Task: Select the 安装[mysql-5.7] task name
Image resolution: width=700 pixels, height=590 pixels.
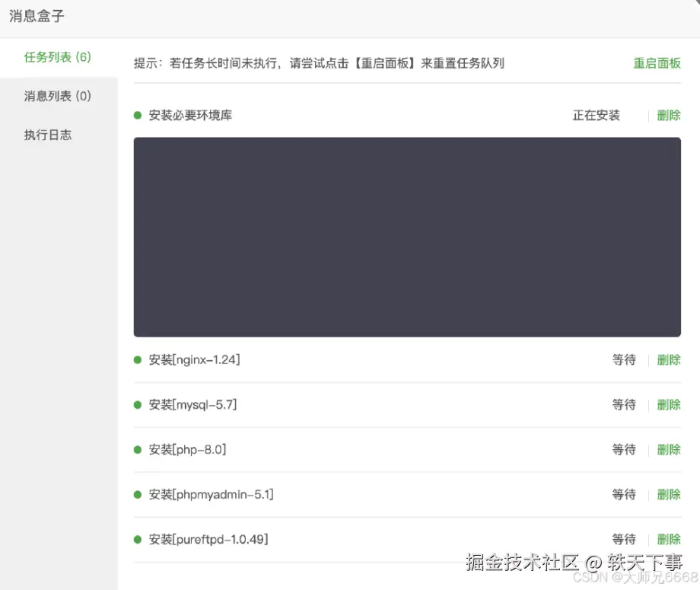Action: tap(192, 405)
